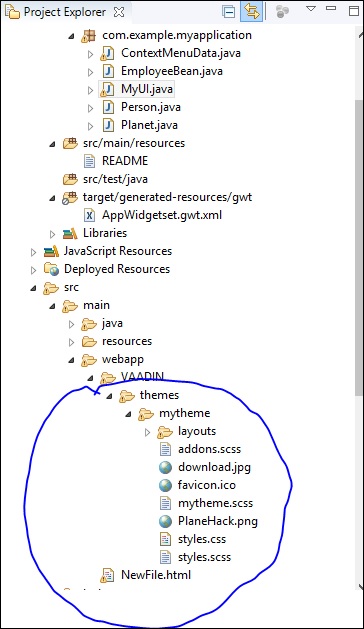Click the styles.scss file icon
The image size is (364, 629).
[165, 557]
